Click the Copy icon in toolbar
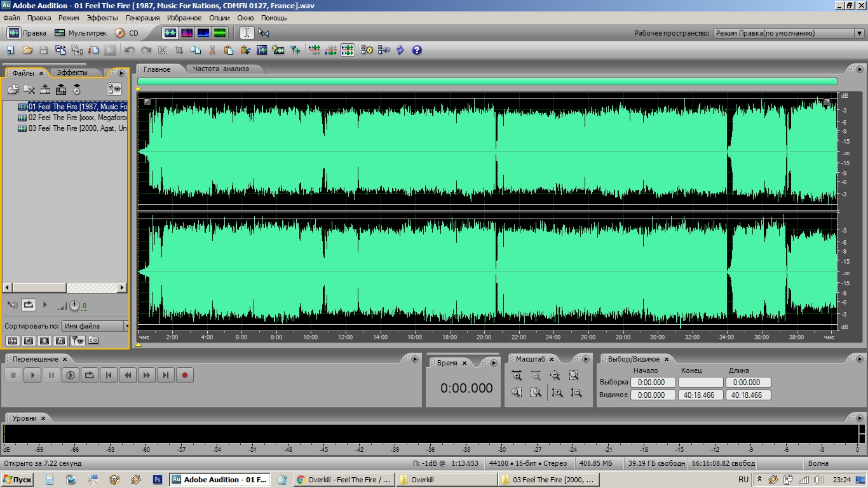Viewport: 868px width, 488px height. tap(196, 50)
